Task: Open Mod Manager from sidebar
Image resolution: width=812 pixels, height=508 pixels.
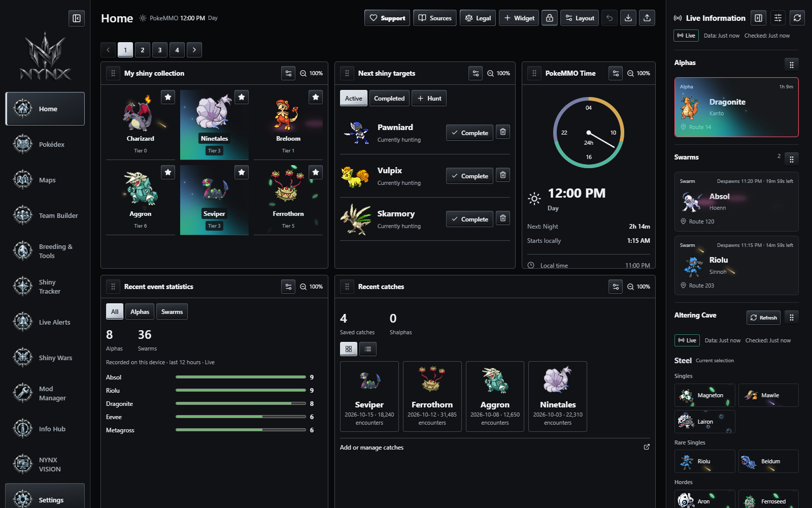Action: tap(45, 393)
